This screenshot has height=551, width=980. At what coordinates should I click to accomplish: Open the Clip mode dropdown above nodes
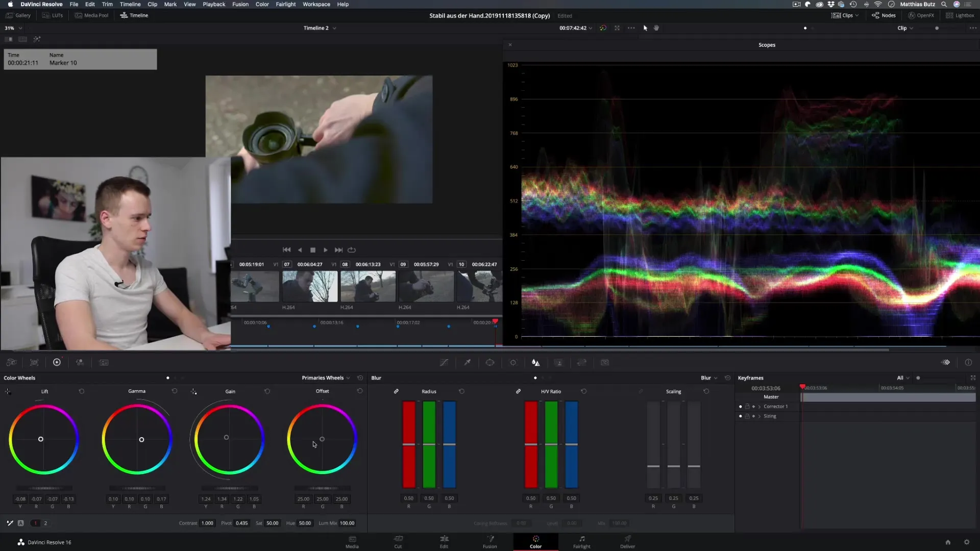(x=905, y=28)
